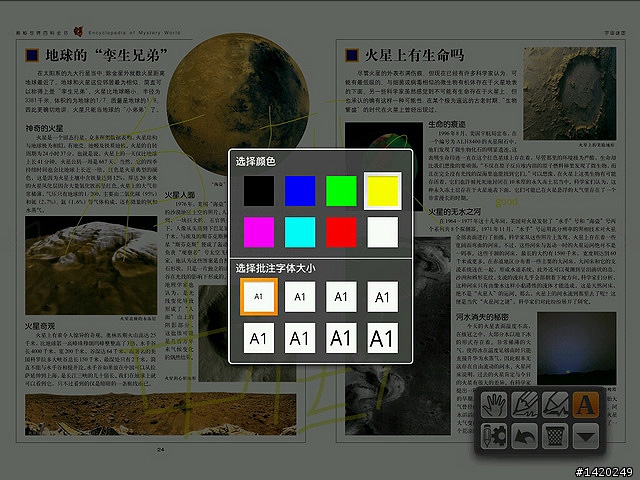Choose the largest A1 font size
Image resolution: width=640 pixels, height=480 pixels.
[x=382, y=338]
